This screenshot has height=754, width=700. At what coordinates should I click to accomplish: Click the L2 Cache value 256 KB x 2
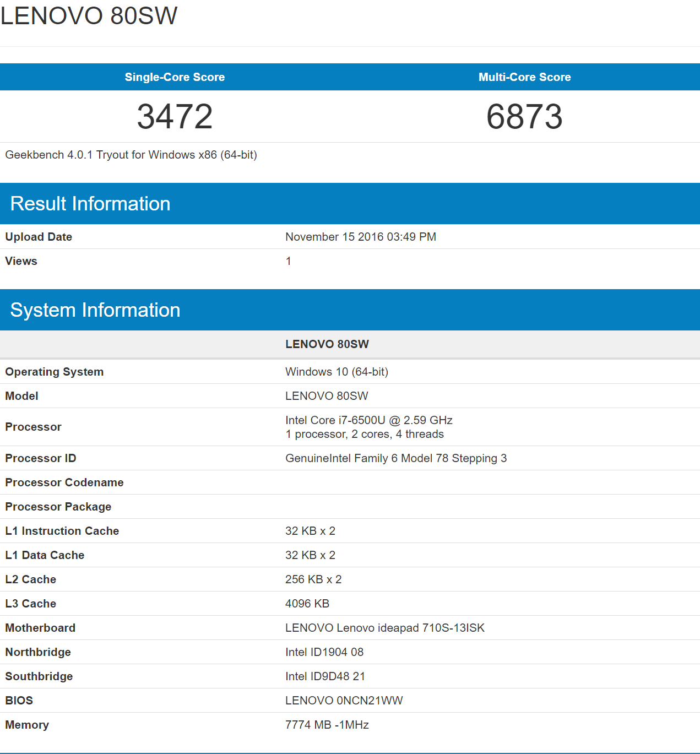(x=313, y=579)
